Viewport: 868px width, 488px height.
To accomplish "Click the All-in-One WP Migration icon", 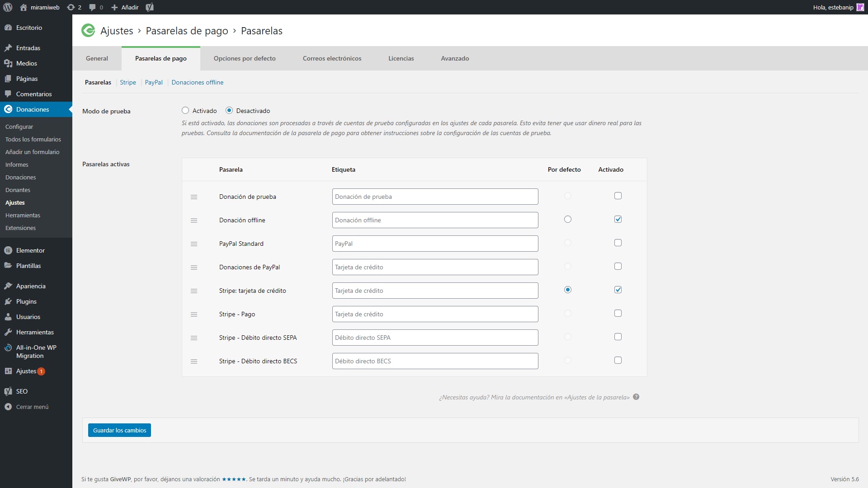I will [x=8, y=347].
